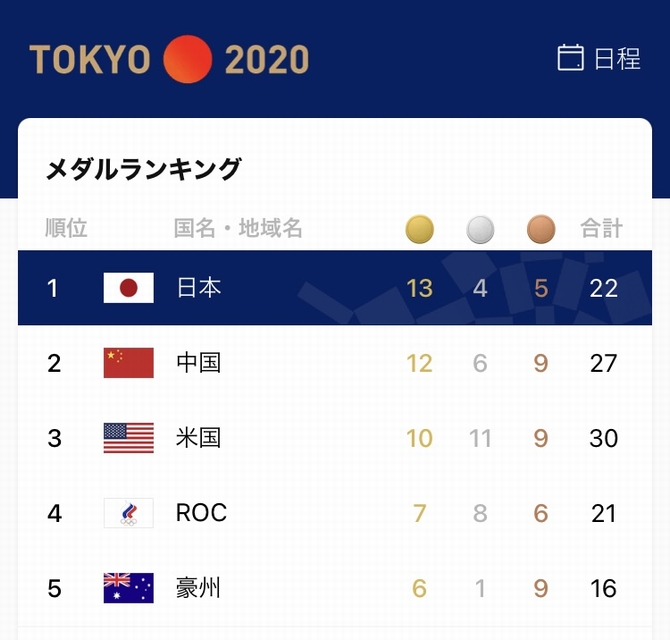
Task: Open the ROC team entry
Action: (x=201, y=513)
